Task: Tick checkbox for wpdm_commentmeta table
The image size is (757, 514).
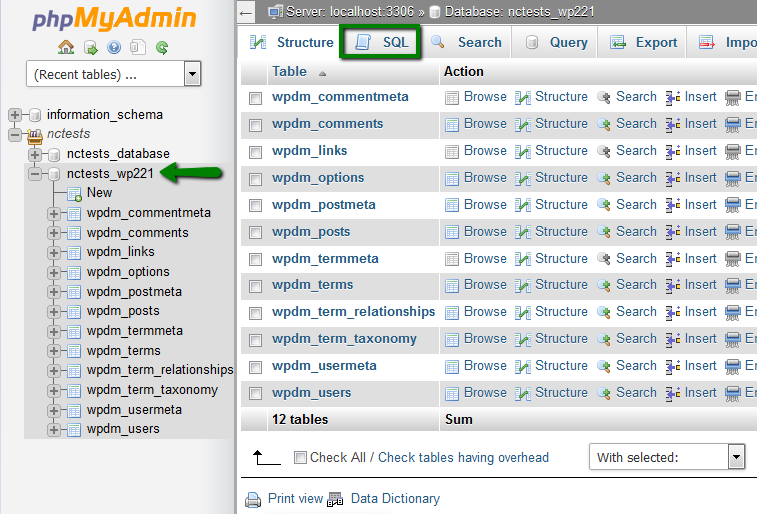Action: [255, 98]
